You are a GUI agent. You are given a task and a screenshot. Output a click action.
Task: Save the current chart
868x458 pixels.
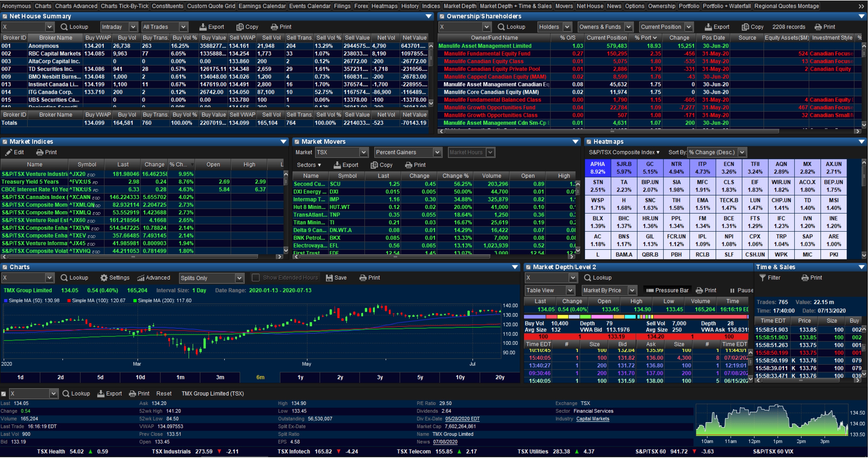pyautogui.click(x=336, y=278)
